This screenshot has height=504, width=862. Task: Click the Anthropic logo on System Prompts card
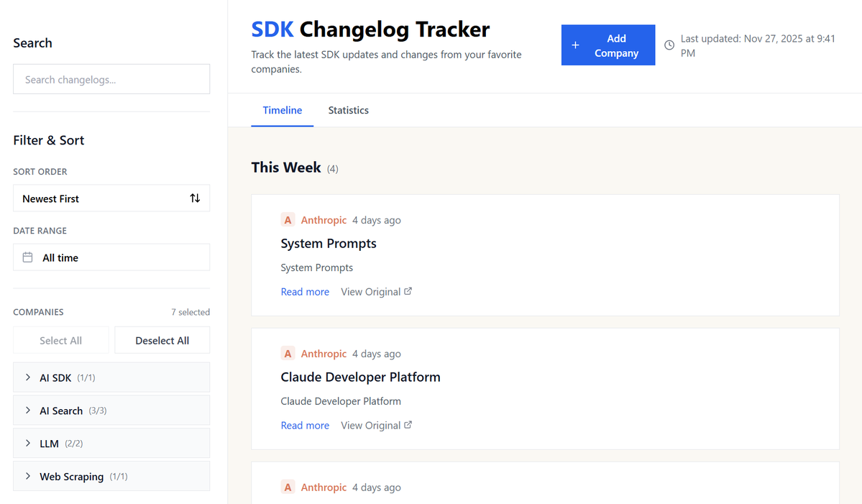click(x=288, y=220)
